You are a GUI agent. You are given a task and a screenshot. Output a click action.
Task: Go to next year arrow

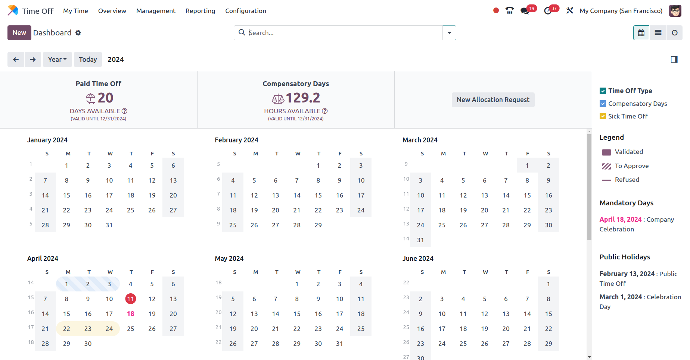[33, 59]
